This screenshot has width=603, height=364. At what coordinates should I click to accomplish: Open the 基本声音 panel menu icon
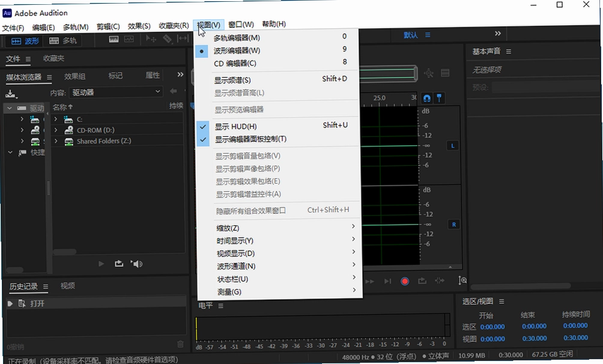508,52
